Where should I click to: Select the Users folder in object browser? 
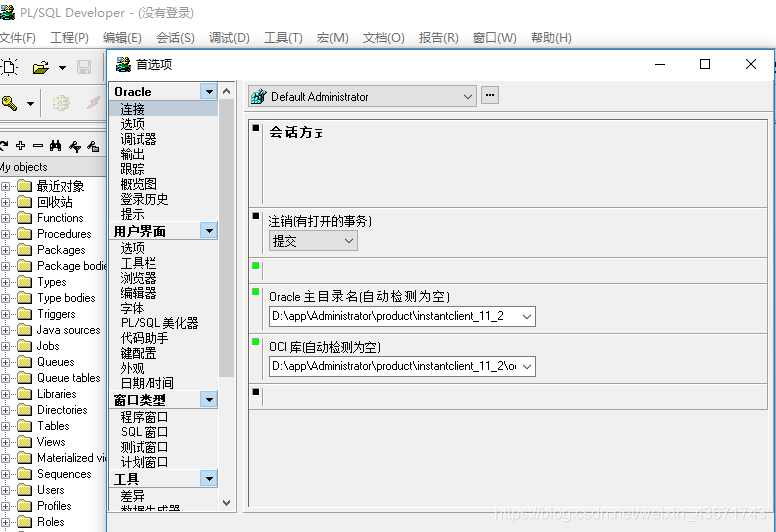click(50, 490)
